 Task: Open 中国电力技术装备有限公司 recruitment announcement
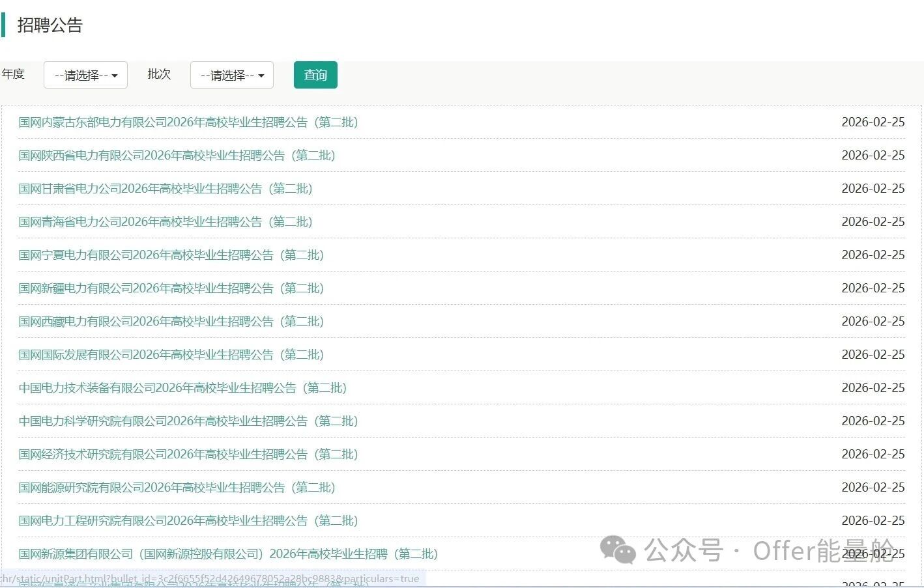coord(182,388)
